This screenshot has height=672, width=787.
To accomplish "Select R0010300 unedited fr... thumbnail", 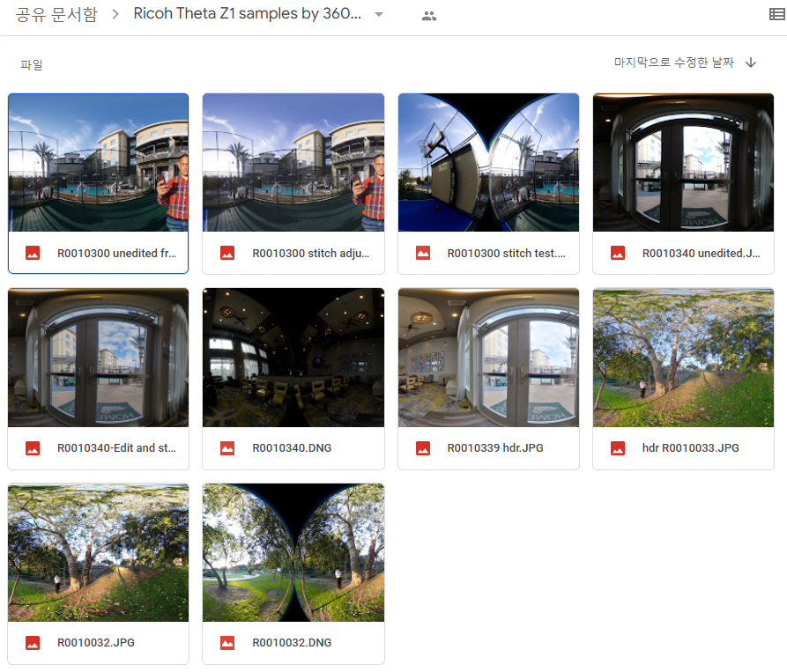I will pyautogui.click(x=99, y=162).
